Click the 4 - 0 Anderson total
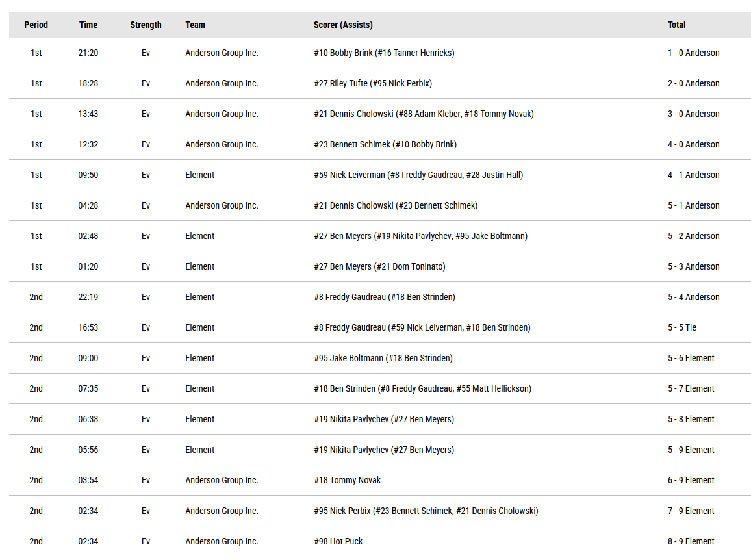The image size is (751, 560). pos(694,144)
